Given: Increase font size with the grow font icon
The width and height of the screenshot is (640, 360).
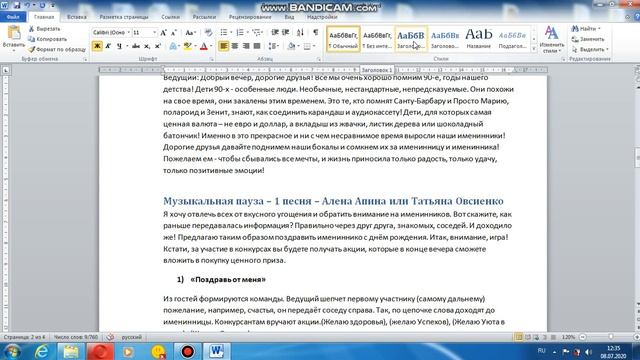Looking at the screenshot, I should pyautogui.click(x=163, y=33).
